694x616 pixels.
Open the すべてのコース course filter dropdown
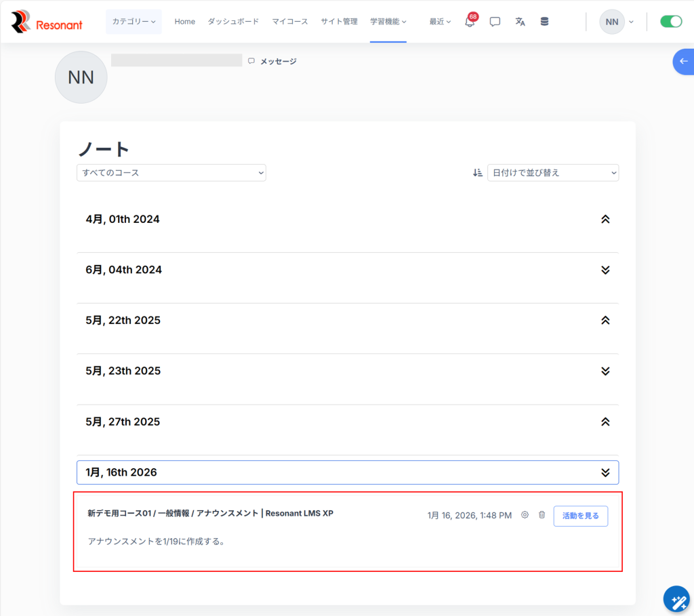click(171, 173)
